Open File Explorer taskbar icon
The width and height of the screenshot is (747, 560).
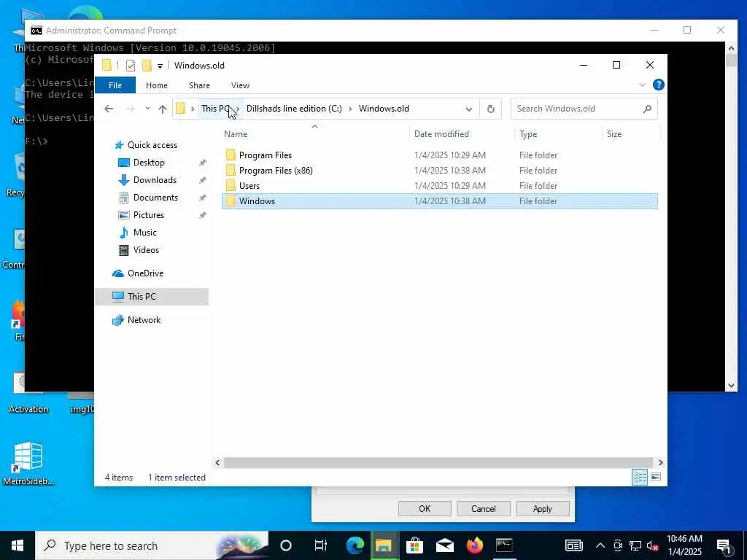(384, 545)
